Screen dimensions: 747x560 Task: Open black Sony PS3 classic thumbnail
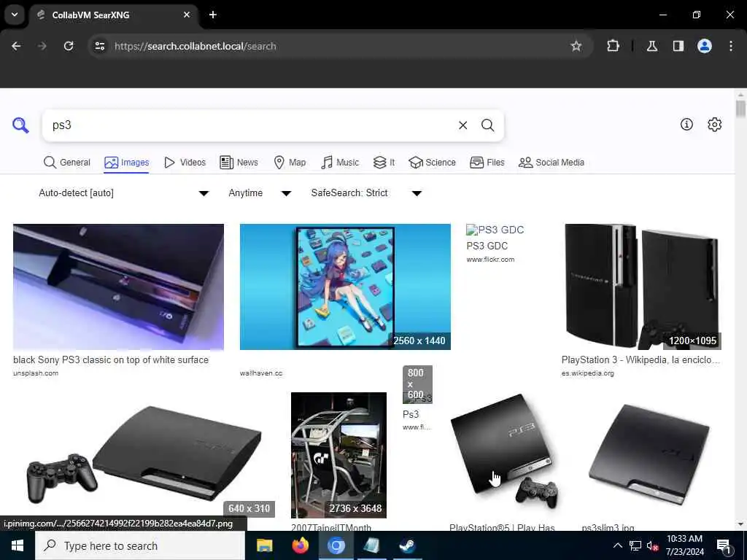[118, 287]
